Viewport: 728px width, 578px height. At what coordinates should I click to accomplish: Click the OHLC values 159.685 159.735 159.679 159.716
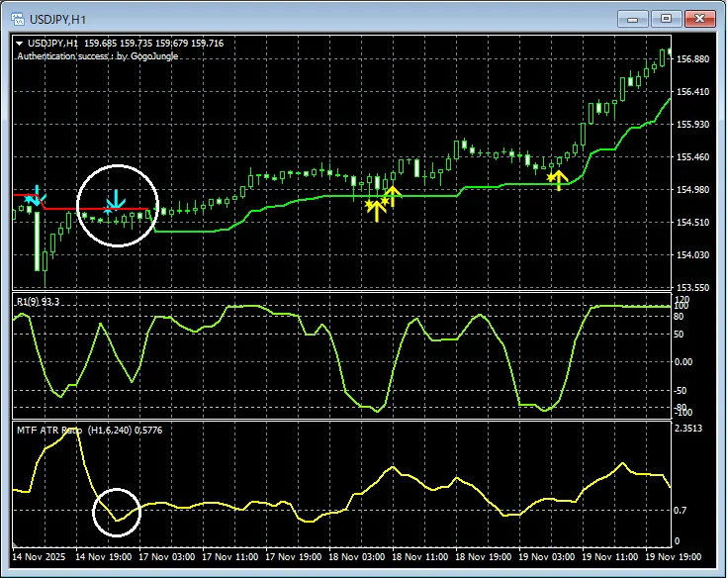(153, 44)
